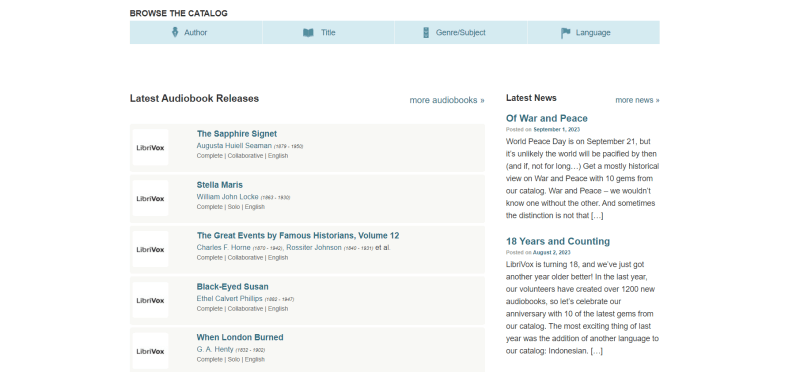Open the When London Burned audiobook
Viewport: 800px width, 372px height.
240,337
